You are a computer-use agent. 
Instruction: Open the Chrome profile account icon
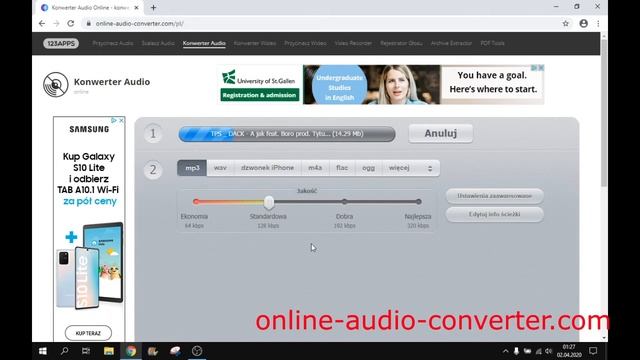(584, 24)
